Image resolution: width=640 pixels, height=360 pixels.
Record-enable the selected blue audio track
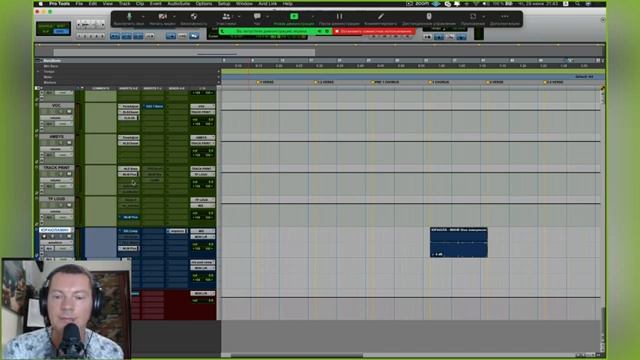[x=44, y=236]
